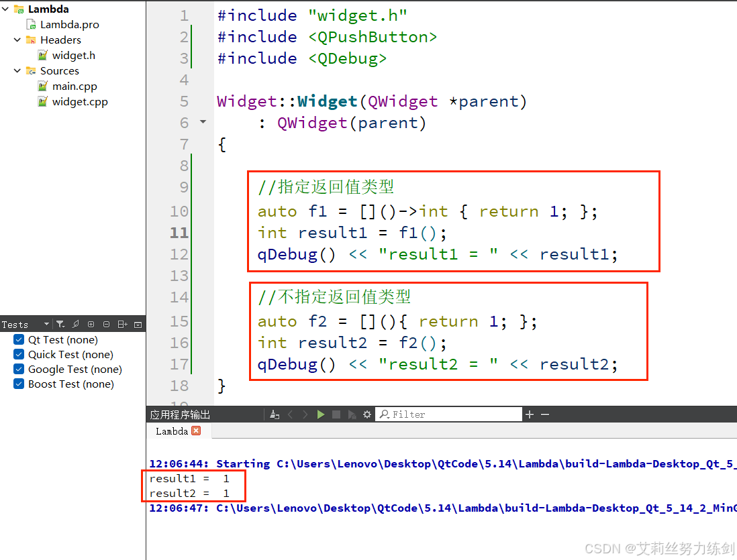Image resolution: width=737 pixels, height=560 pixels.
Task: Collapse the Lambda project tree node
Action: (5, 9)
